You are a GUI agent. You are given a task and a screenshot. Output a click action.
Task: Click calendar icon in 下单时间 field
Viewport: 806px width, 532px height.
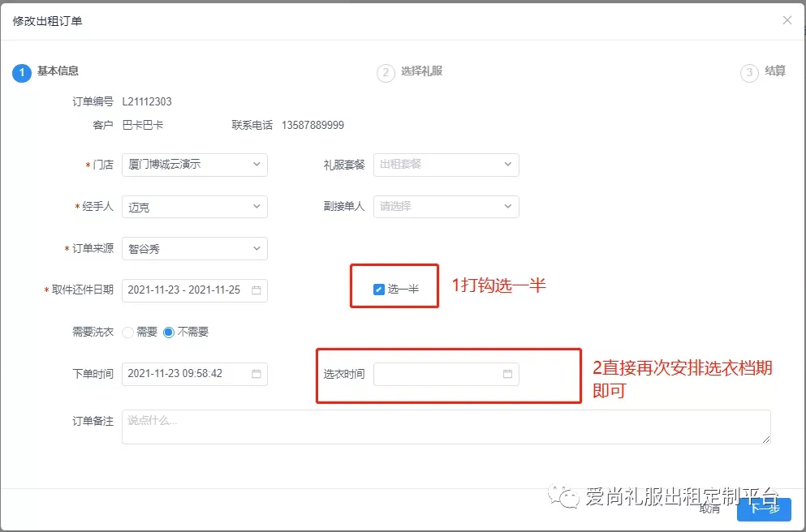(x=256, y=374)
